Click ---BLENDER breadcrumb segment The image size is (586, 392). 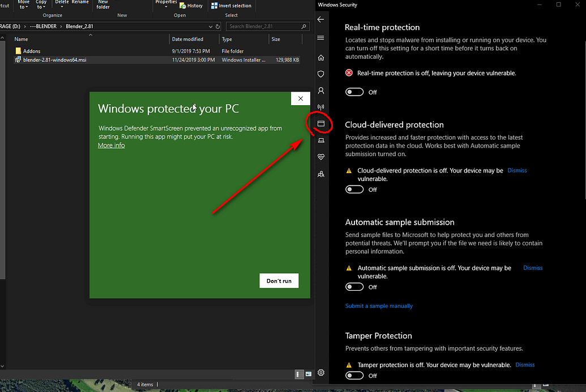(x=43, y=27)
